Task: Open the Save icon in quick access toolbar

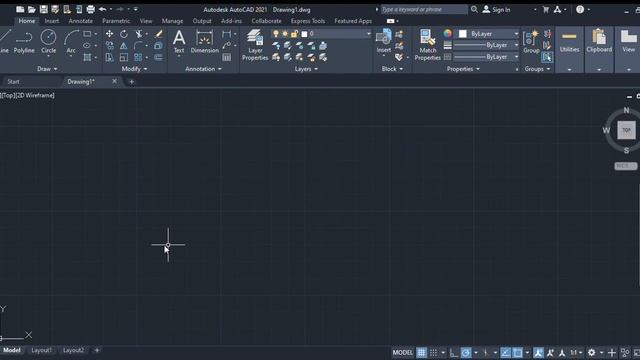Action: [43, 9]
